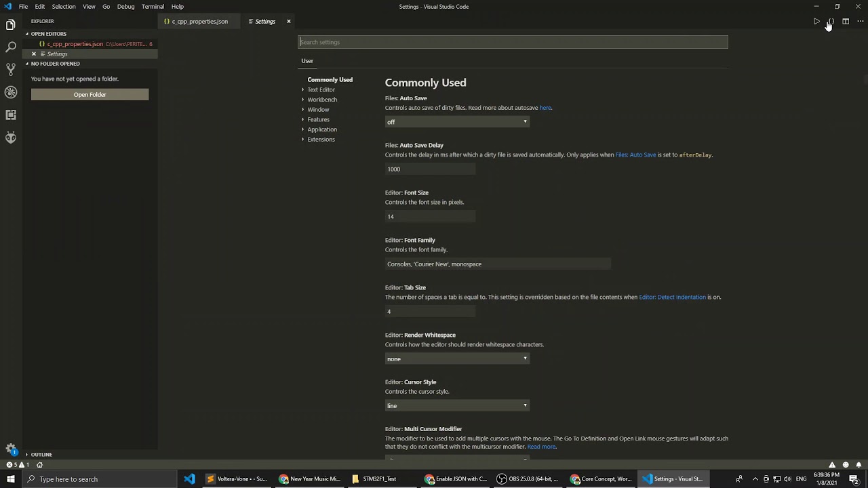The image size is (868, 488).
Task: Expand Extensions settings category
Action: click(x=321, y=140)
